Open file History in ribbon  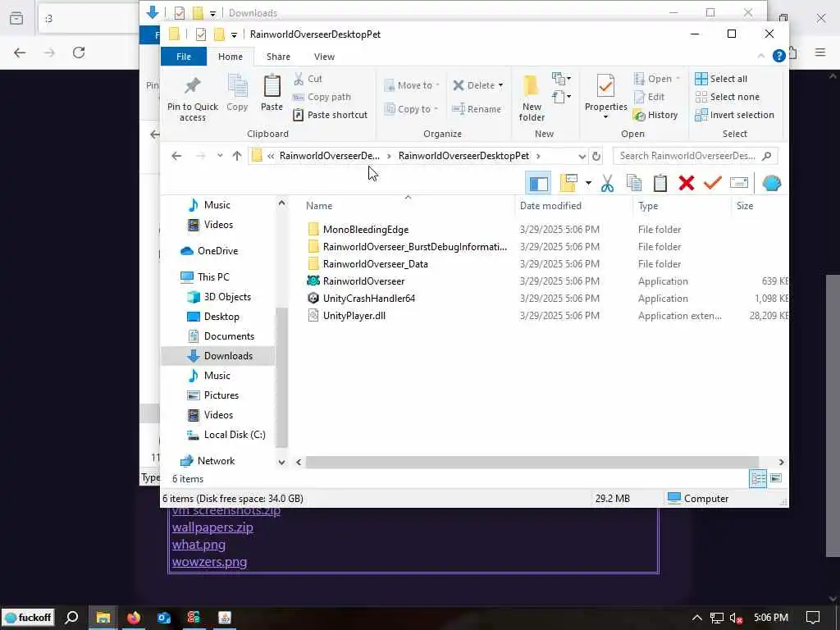[655, 115]
